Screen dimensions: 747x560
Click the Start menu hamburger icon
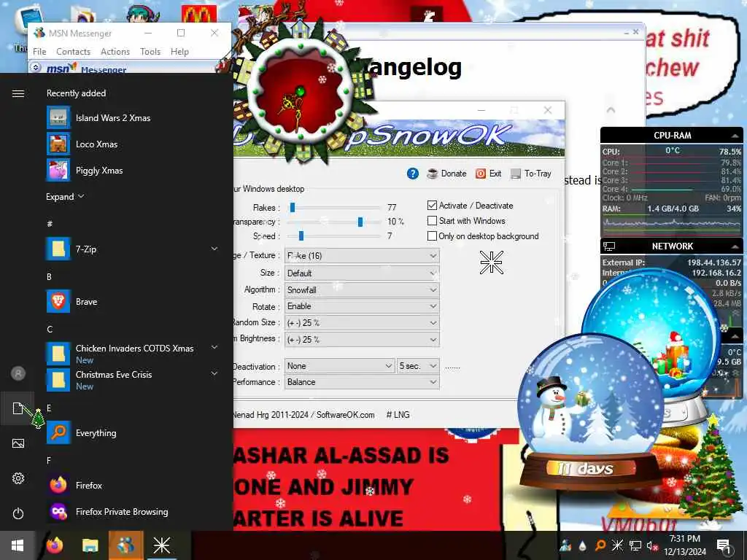[x=18, y=93]
